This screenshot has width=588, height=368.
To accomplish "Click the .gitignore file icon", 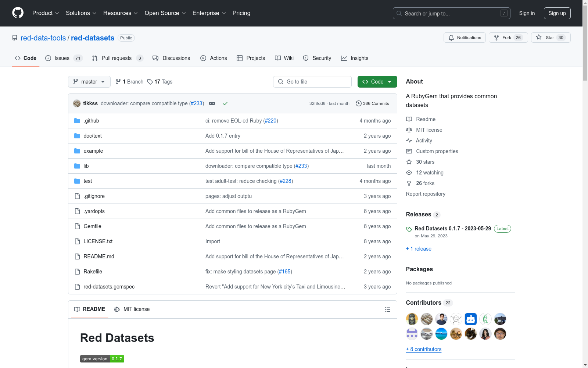I will click(77, 196).
